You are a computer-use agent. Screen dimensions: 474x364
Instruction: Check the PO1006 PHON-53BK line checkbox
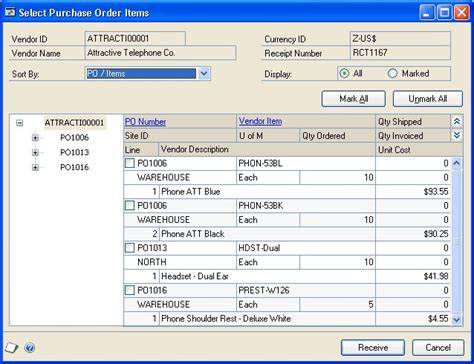pos(130,206)
